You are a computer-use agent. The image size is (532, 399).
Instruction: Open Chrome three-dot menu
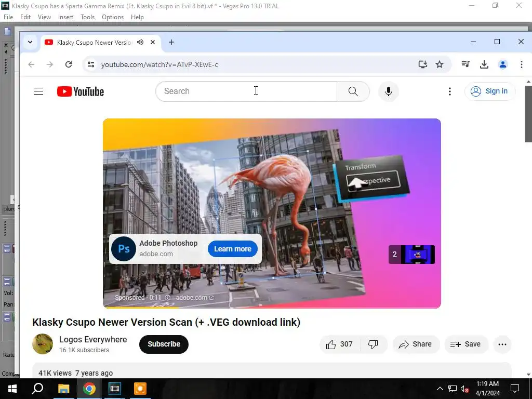click(x=522, y=64)
